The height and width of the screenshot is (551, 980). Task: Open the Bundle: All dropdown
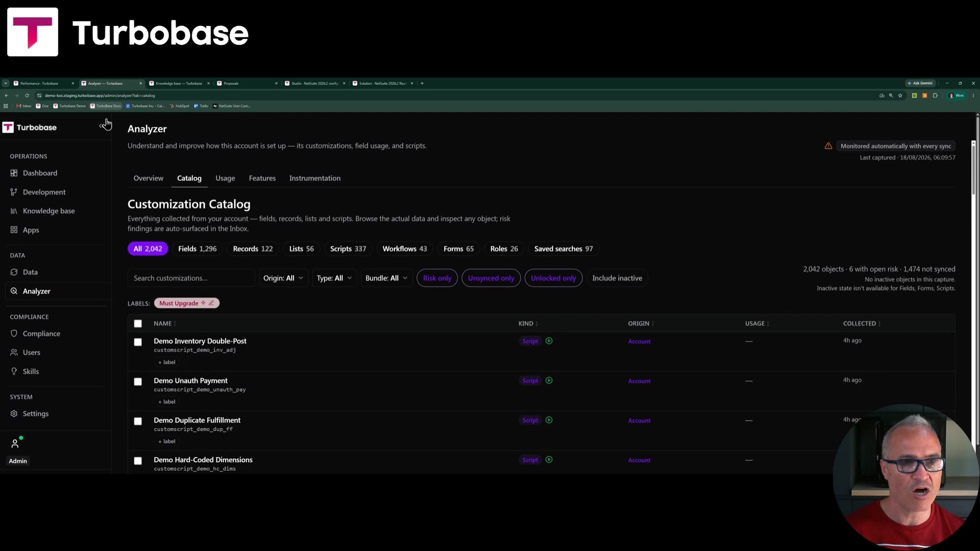click(x=386, y=278)
